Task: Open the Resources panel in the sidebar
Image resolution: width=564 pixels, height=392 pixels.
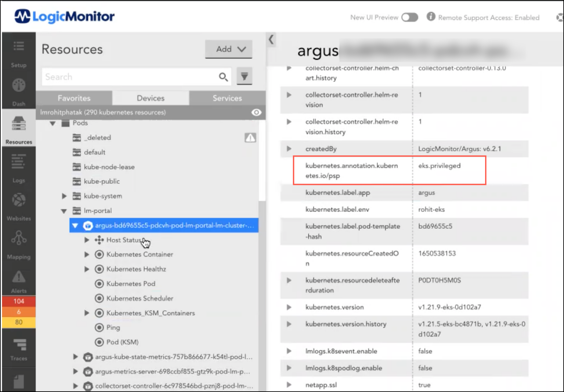Action: point(19,128)
